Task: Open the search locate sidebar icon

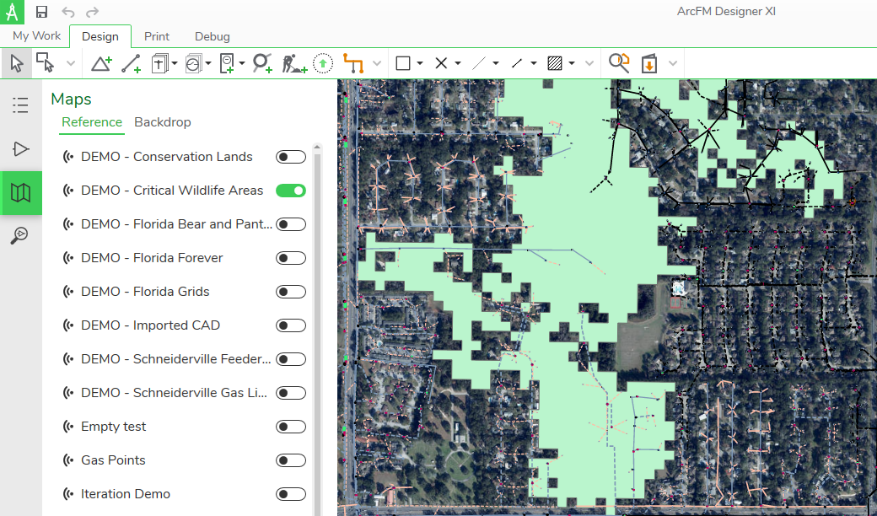Action: pos(20,236)
